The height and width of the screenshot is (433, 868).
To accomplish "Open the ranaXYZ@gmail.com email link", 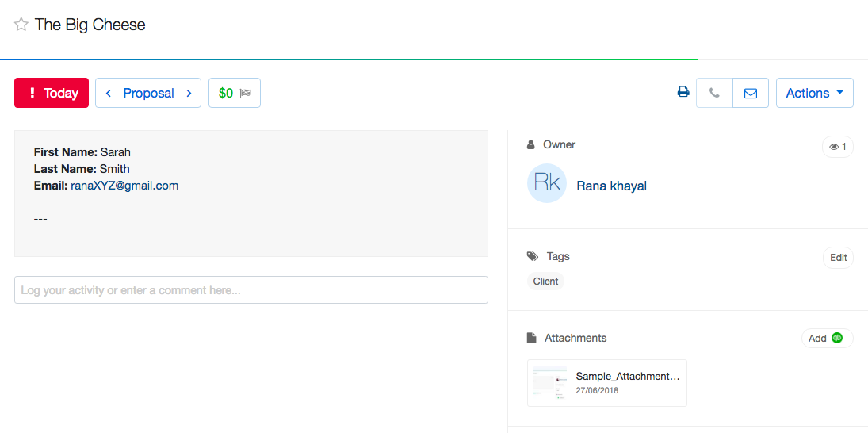I will pyautogui.click(x=124, y=186).
